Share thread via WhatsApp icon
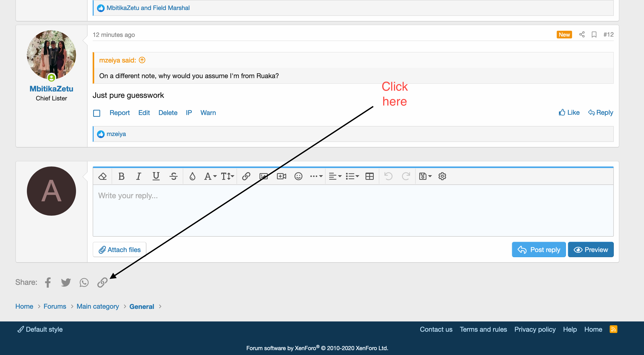This screenshot has height=355, width=644. click(x=84, y=283)
